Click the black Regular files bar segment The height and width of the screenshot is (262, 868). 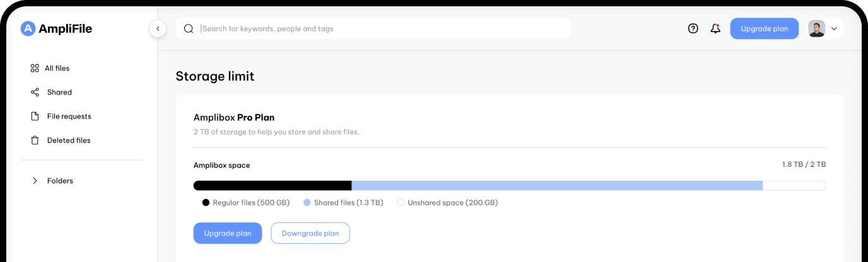272,186
